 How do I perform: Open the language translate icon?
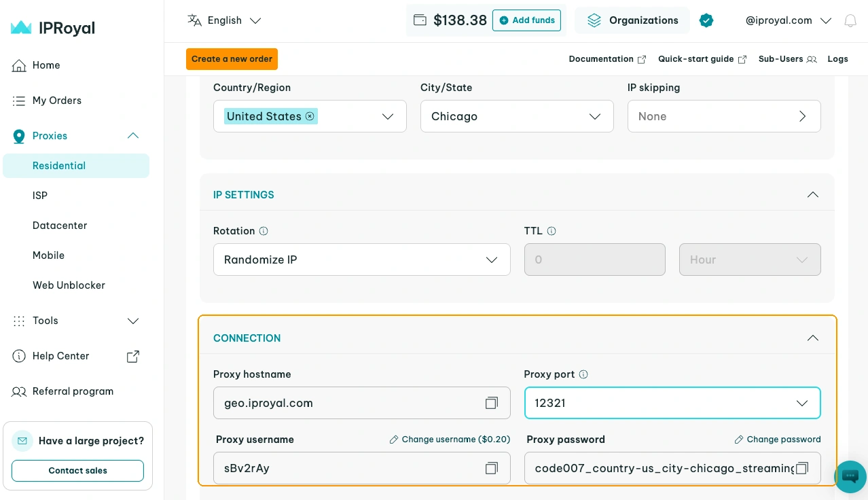195,20
